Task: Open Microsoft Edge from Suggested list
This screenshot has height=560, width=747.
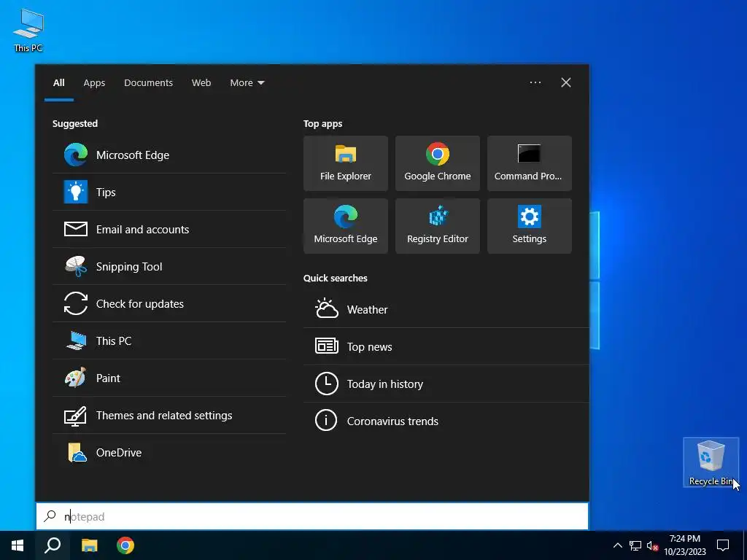Action: point(169,155)
